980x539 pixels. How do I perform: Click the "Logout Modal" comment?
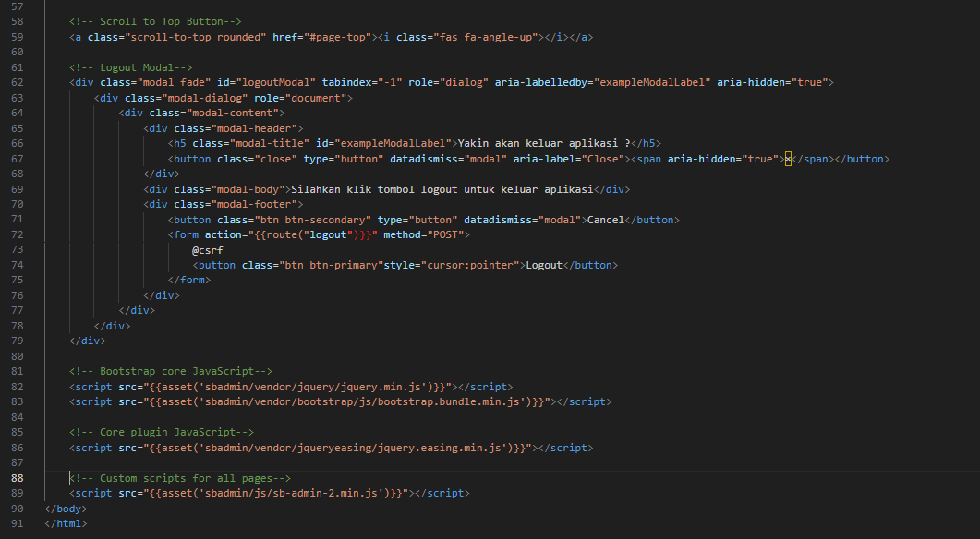coord(130,67)
